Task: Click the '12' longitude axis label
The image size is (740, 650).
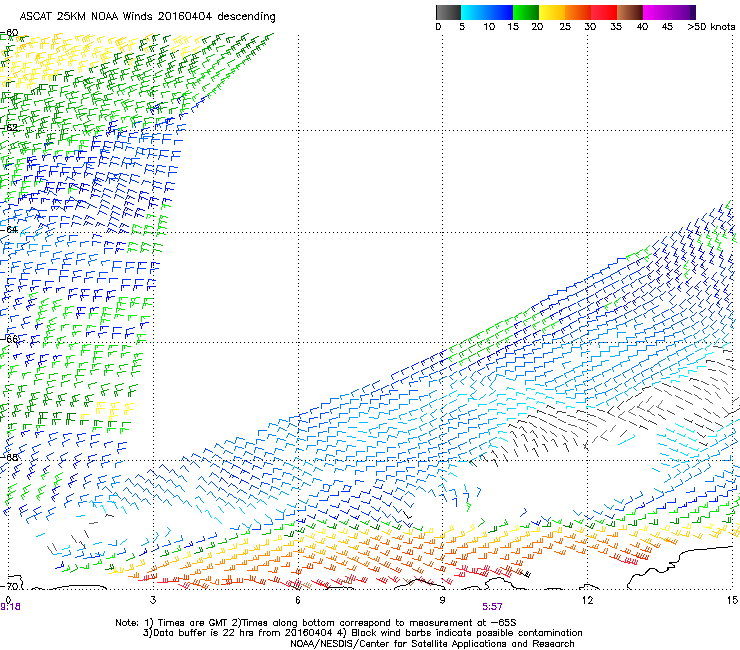Action: click(587, 600)
